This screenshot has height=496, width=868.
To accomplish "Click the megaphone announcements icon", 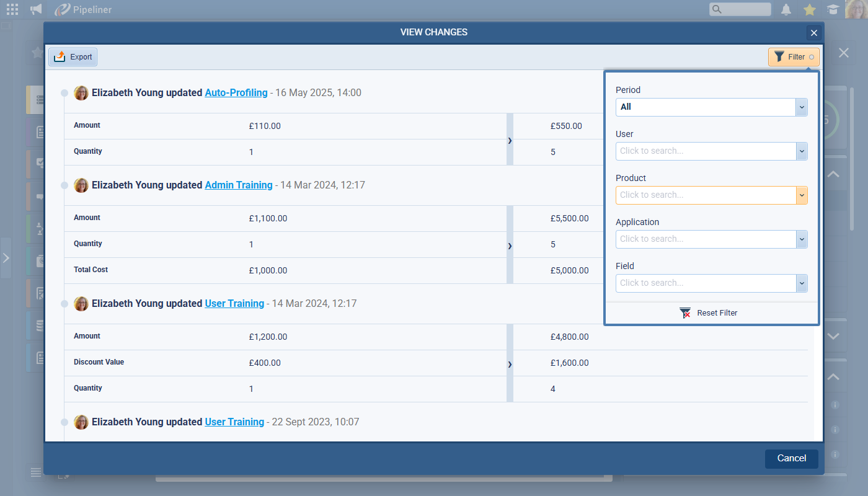I will 36,9.
